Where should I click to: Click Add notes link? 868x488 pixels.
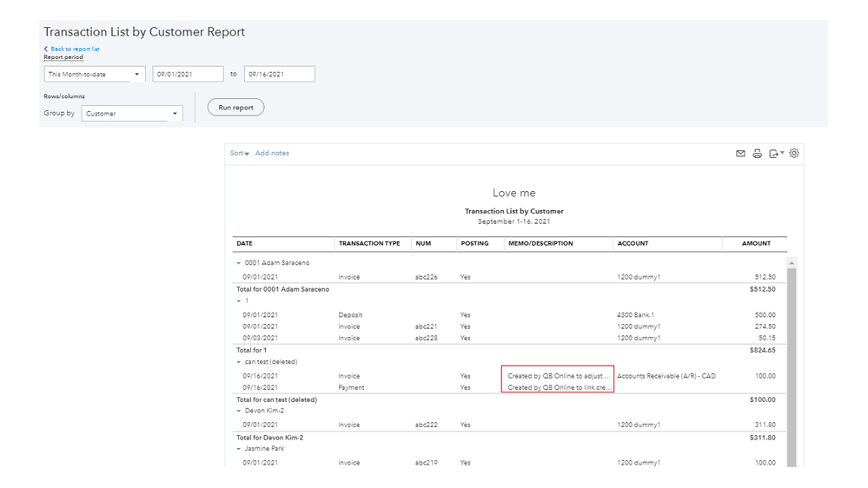tap(272, 154)
